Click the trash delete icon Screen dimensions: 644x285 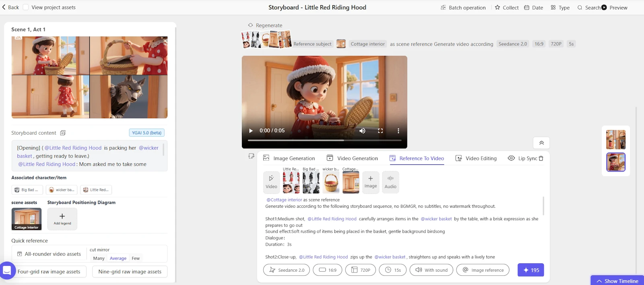[541, 158]
